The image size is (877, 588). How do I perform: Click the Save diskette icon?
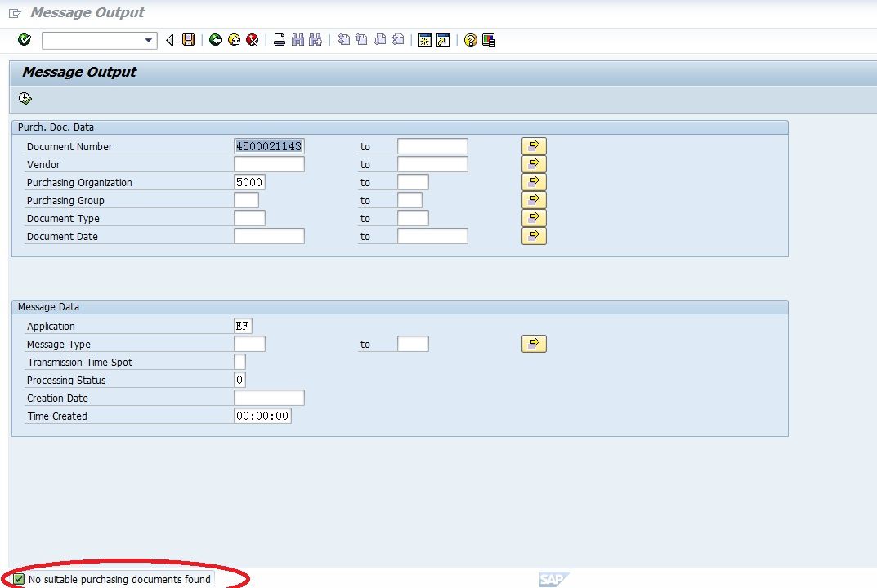(189, 40)
